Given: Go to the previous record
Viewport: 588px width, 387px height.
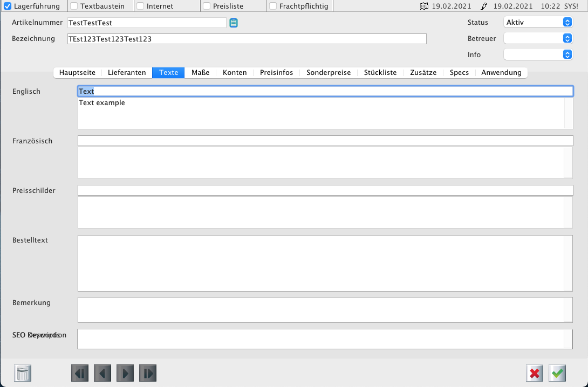Looking at the screenshot, I should (x=102, y=373).
